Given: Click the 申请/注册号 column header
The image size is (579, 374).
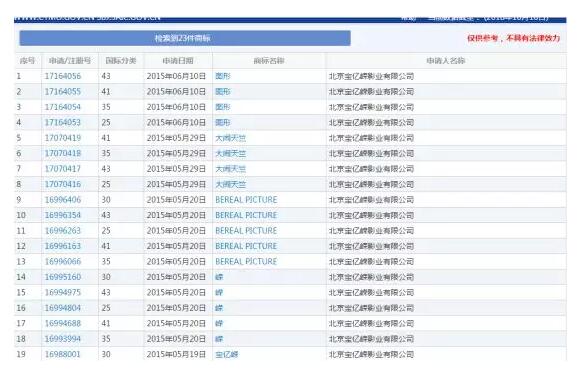Looking at the screenshot, I should point(70,61).
